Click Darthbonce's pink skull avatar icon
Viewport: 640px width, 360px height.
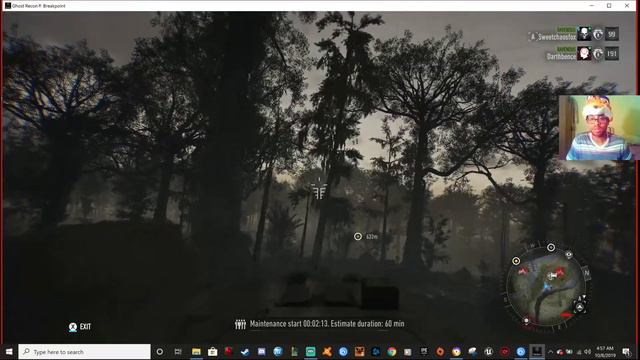584,53
